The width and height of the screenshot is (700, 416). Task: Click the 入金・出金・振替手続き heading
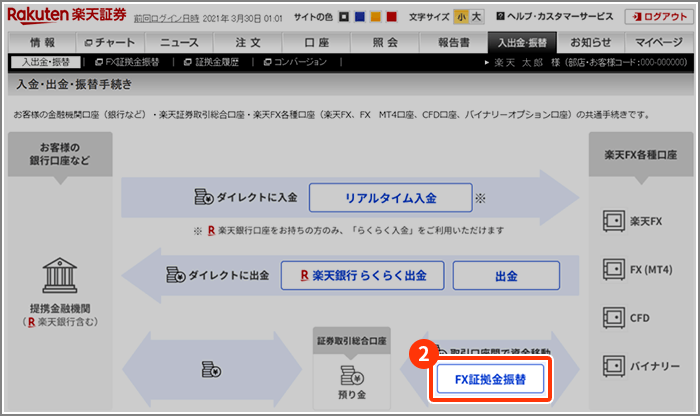(x=74, y=84)
